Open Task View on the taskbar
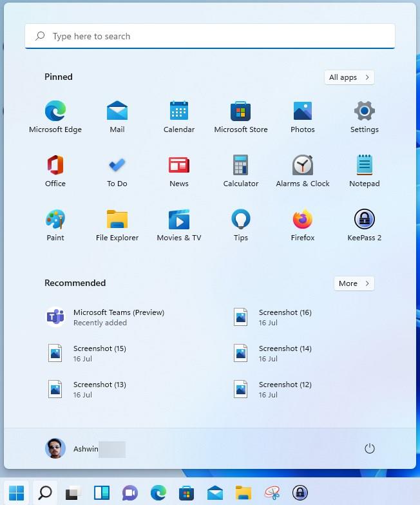The height and width of the screenshot is (505, 420). click(x=73, y=492)
